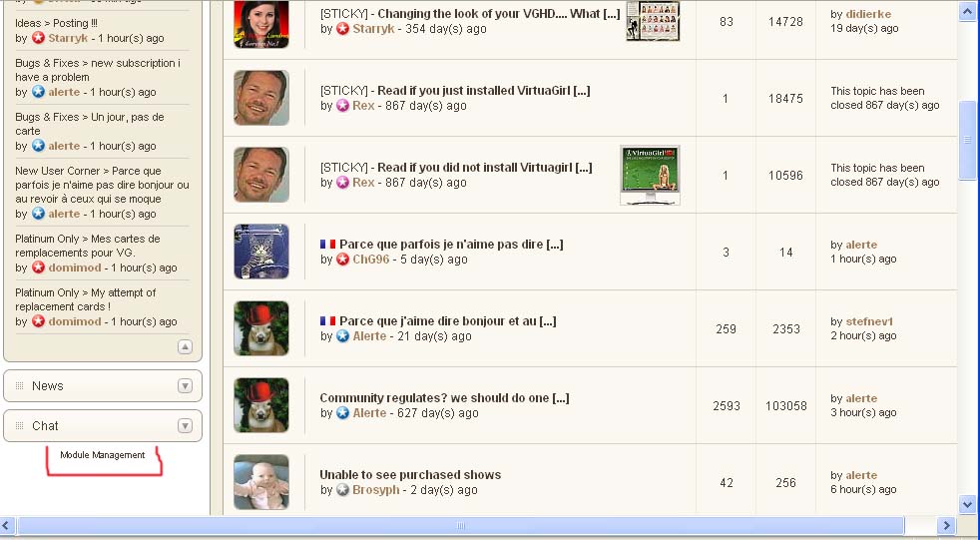Click the News module drag handle icon

click(19, 385)
